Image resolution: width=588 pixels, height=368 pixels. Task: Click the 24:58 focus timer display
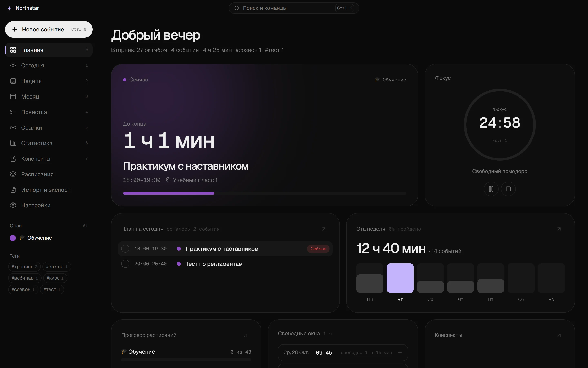pos(500,122)
